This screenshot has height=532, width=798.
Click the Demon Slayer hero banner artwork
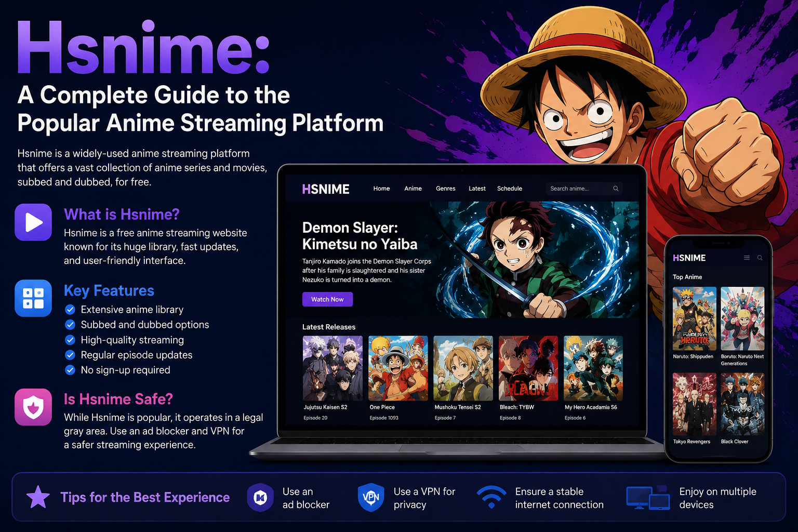click(535, 260)
